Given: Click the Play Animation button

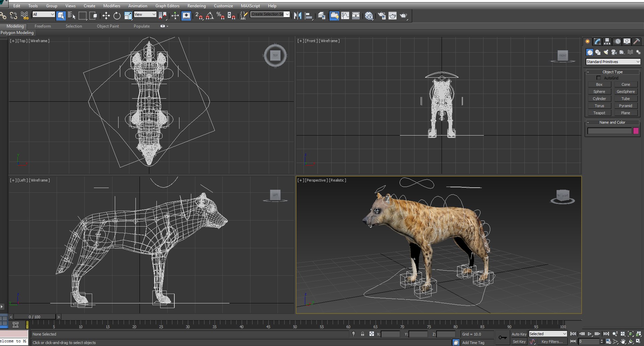Looking at the screenshot, I should tap(590, 334).
